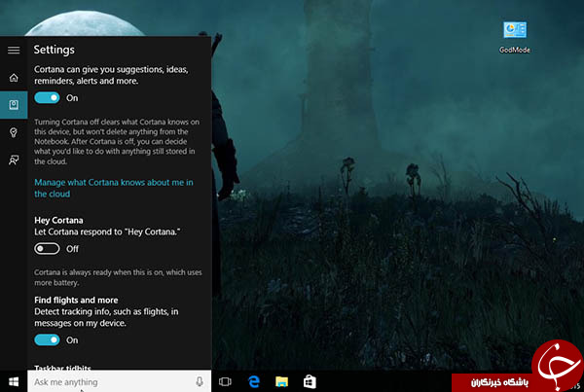584x392 pixels.
Task: Activate the search microphone icon
Action: point(200,381)
